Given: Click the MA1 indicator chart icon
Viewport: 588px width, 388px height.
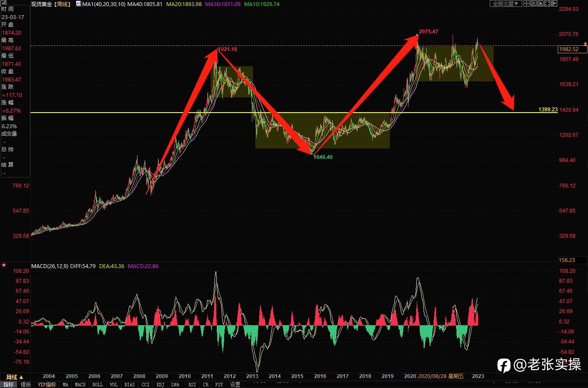Looking at the screenshot, I should coord(78,3).
